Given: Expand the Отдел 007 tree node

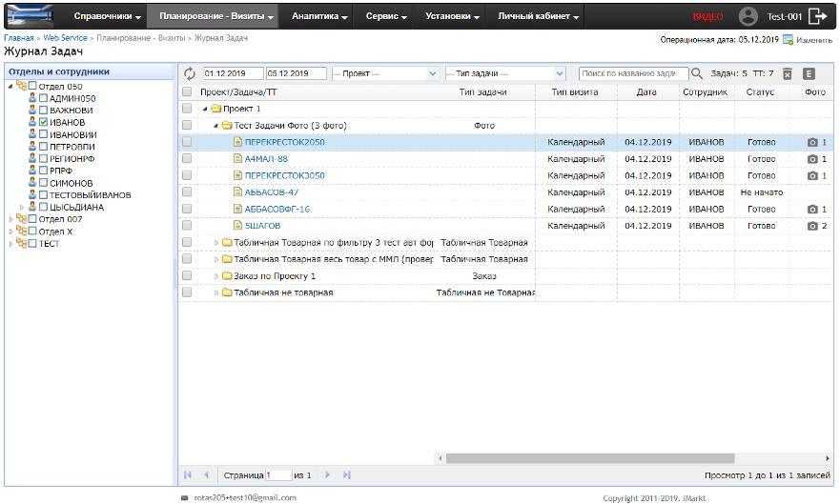Looking at the screenshot, I should pos(10,219).
